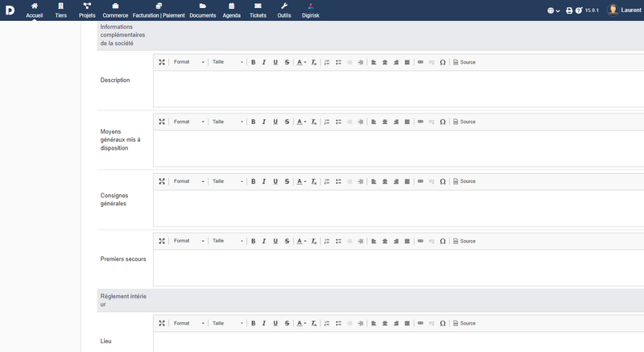Image resolution: width=644 pixels, height=352 pixels.
Task: Open the globe language dropdown
Action: pos(553,10)
